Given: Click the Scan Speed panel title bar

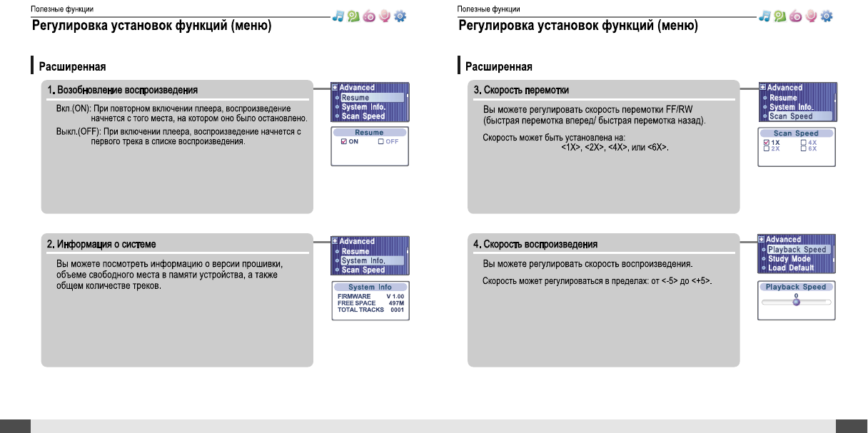Looking at the screenshot, I should (x=797, y=133).
